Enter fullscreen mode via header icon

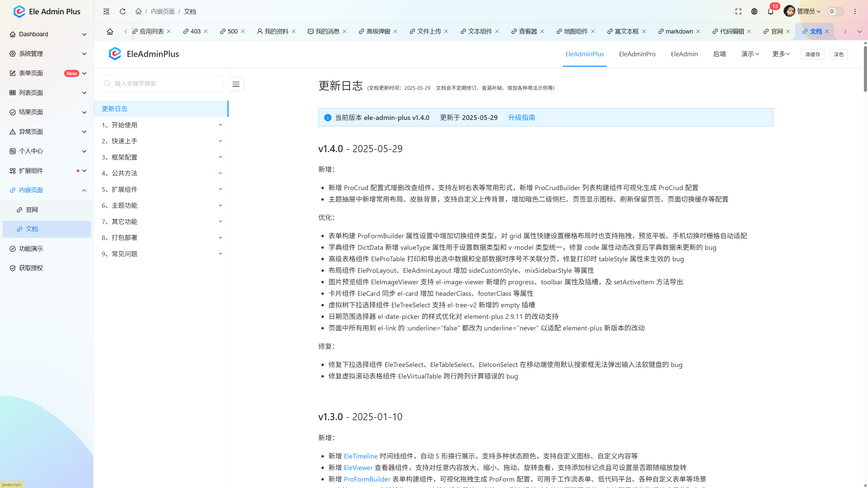pyautogui.click(x=738, y=12)
